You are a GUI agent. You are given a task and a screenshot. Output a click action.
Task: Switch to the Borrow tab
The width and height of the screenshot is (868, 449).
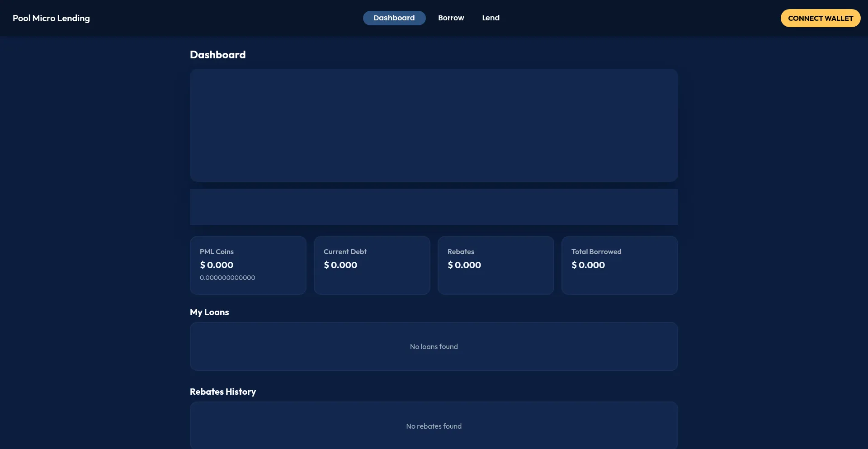click(451, 18)
